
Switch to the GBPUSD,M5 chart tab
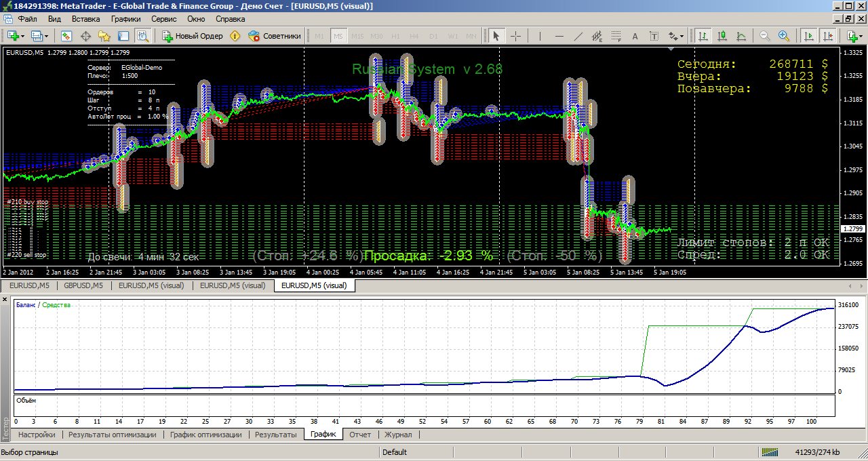pos(83,285)
